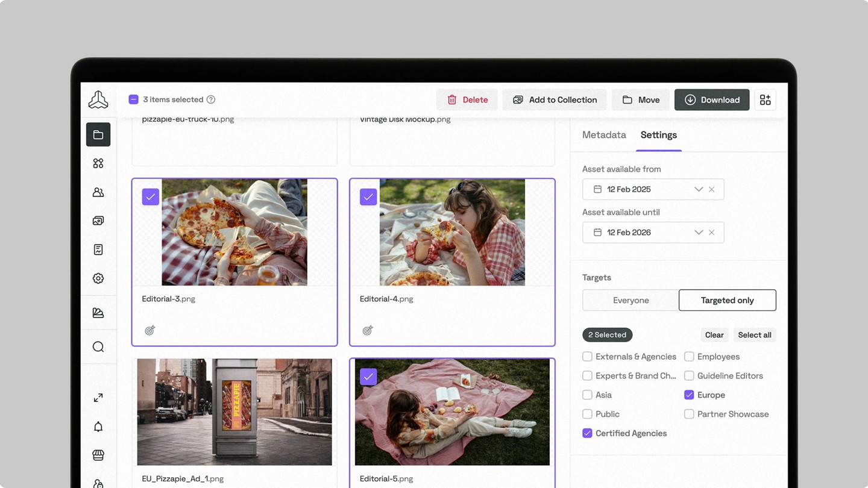Expand the Asset available from date picker
Screen dimensions: 868x488
point(698,189)
